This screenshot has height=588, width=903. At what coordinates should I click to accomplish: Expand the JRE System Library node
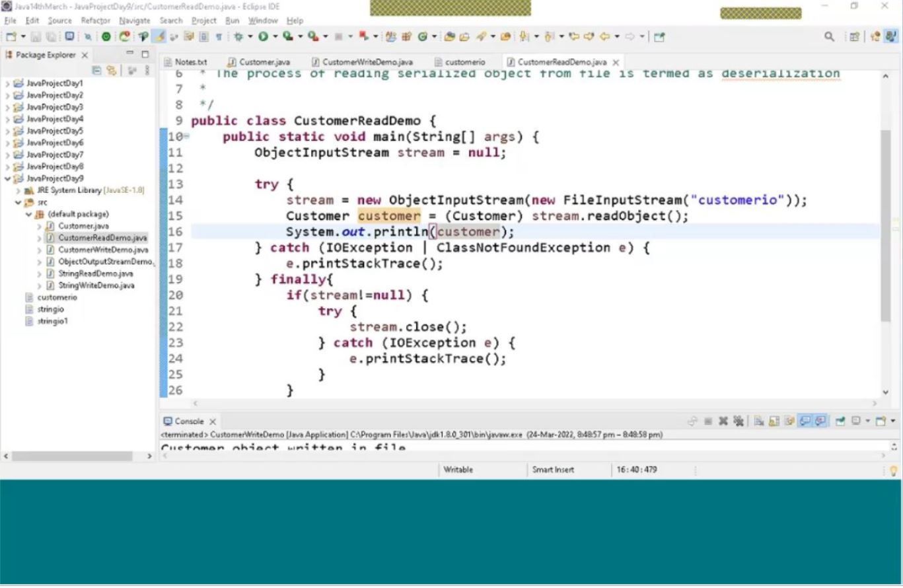(18, 190)
